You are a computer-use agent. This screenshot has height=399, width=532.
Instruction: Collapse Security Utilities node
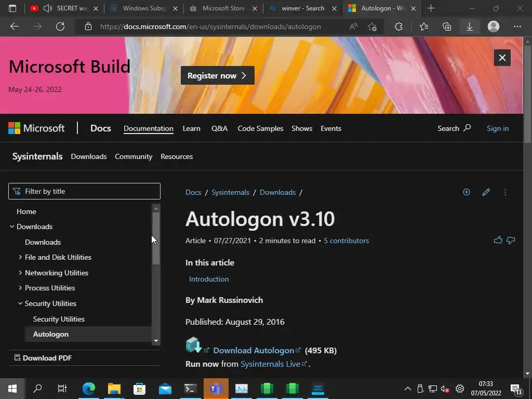coord(20,303)
